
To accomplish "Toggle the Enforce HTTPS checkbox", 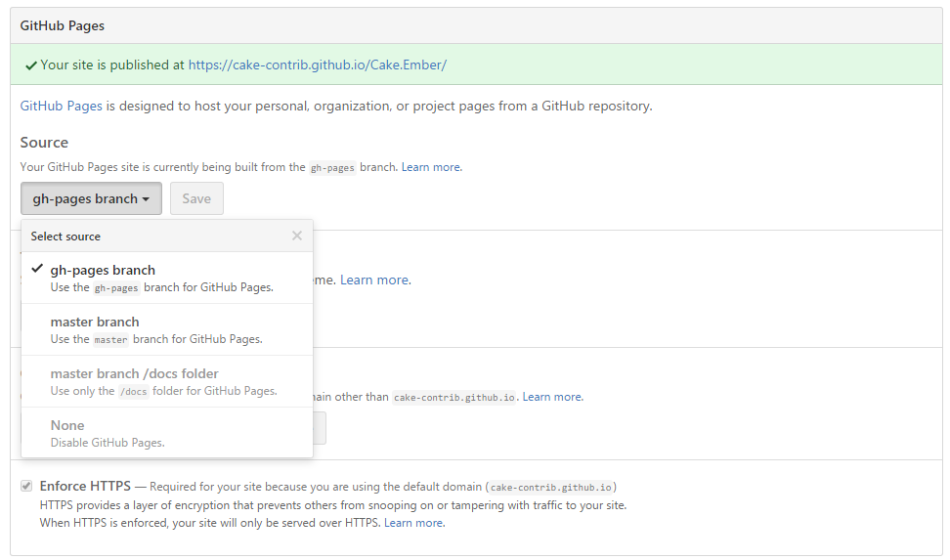I will point(26,486).
